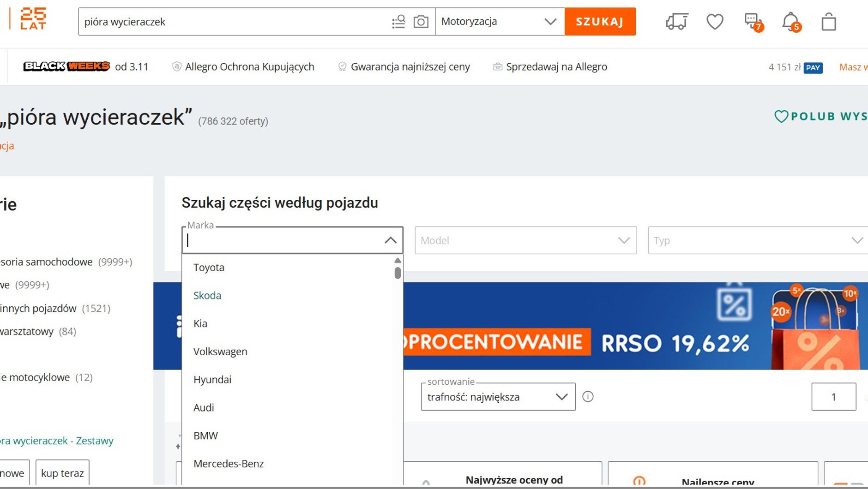Open notifications bell with 5 badge
This screenshot has height=489, width=868.
point(791,22)
